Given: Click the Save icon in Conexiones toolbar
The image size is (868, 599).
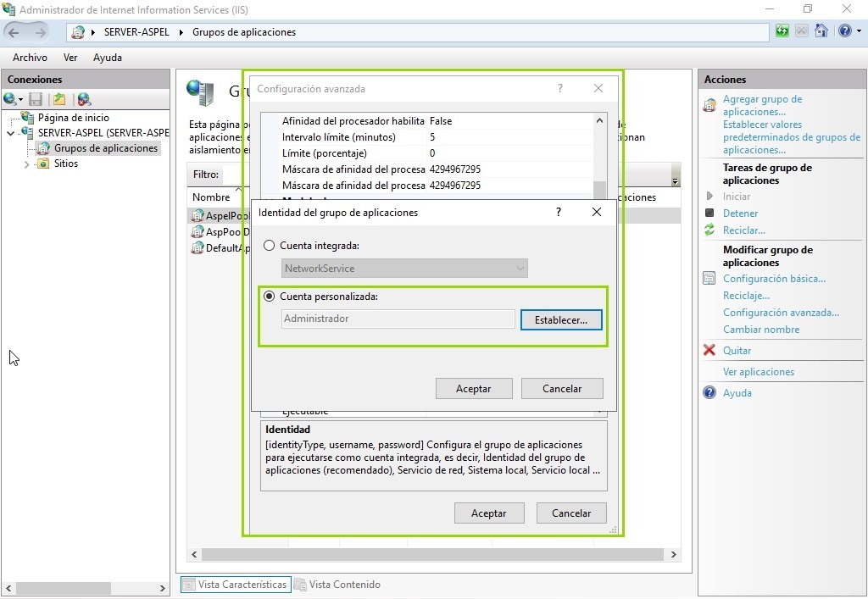Looking at the screenshot, I should [36, 100].
